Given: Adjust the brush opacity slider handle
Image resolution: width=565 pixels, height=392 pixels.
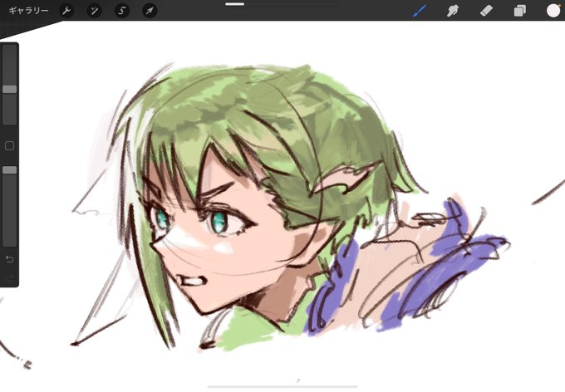Looking at the screenshot, I should click(x=10, y=169).
